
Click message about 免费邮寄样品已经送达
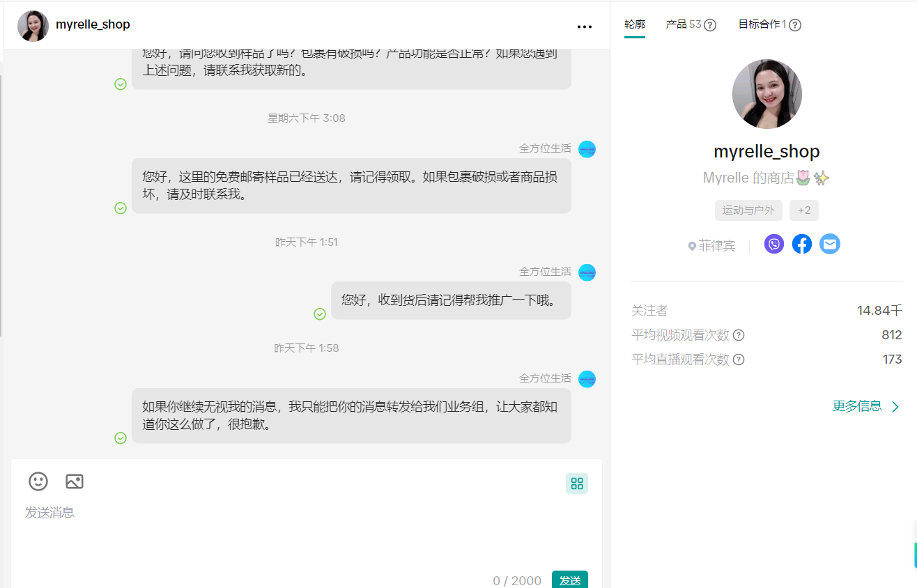point(351,185)
